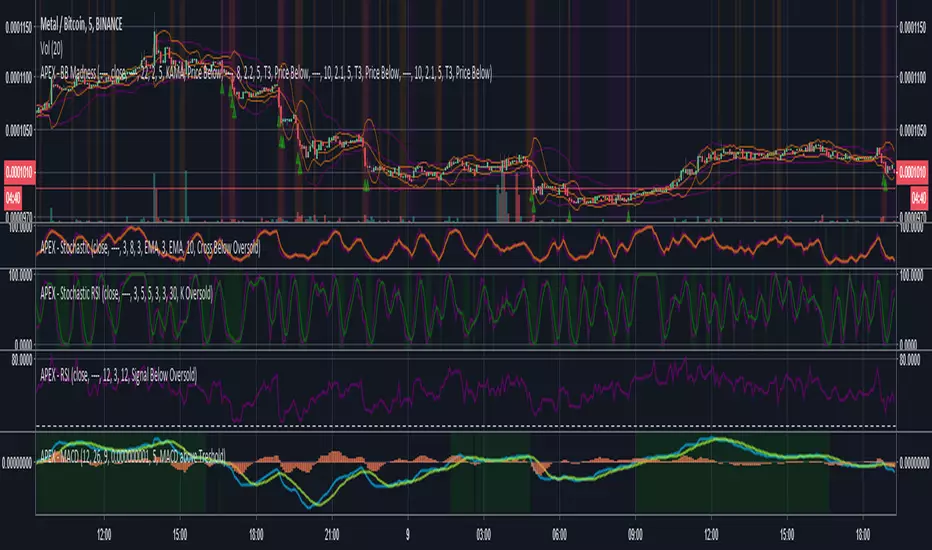The image size is (932, 550).
Task: Click the 80.0000 RSI scale label on right
Action: [x=910, y=360]
